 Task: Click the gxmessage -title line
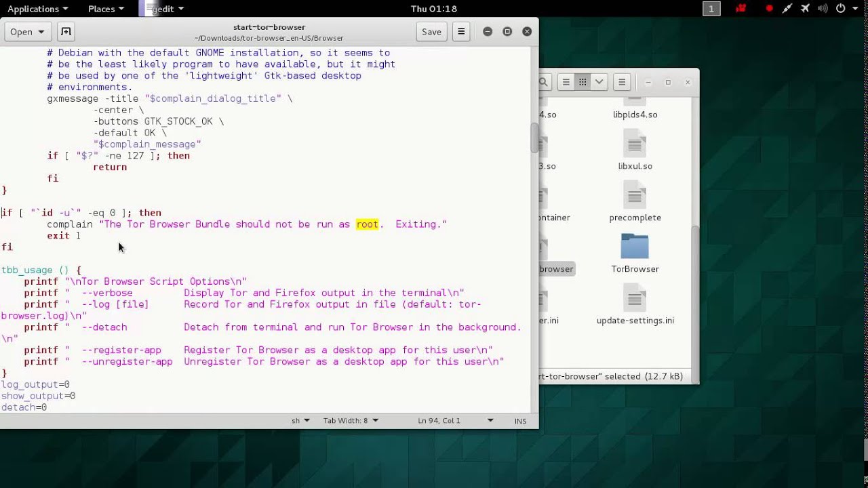coord(170,99)
